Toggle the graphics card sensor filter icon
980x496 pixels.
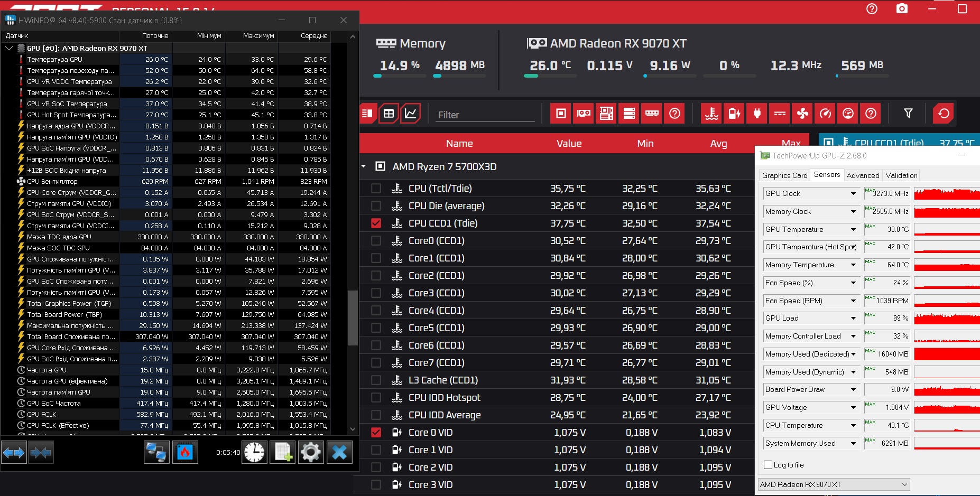[x=584, y=113]
